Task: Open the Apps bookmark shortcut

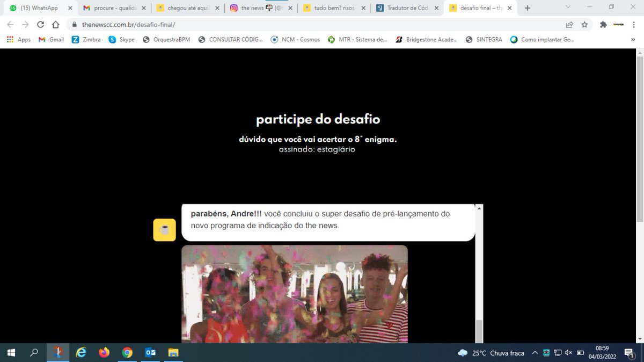Action: point(19,39)
